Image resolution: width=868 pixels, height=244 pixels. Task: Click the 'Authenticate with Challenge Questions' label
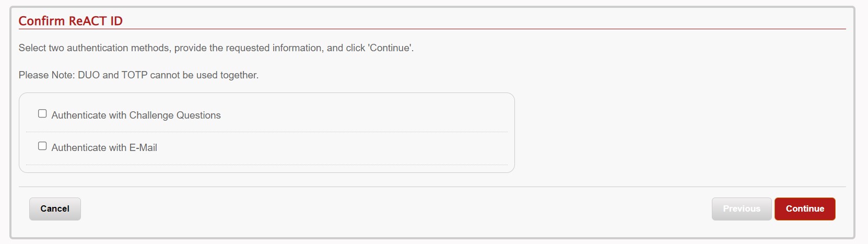[136, 115]
